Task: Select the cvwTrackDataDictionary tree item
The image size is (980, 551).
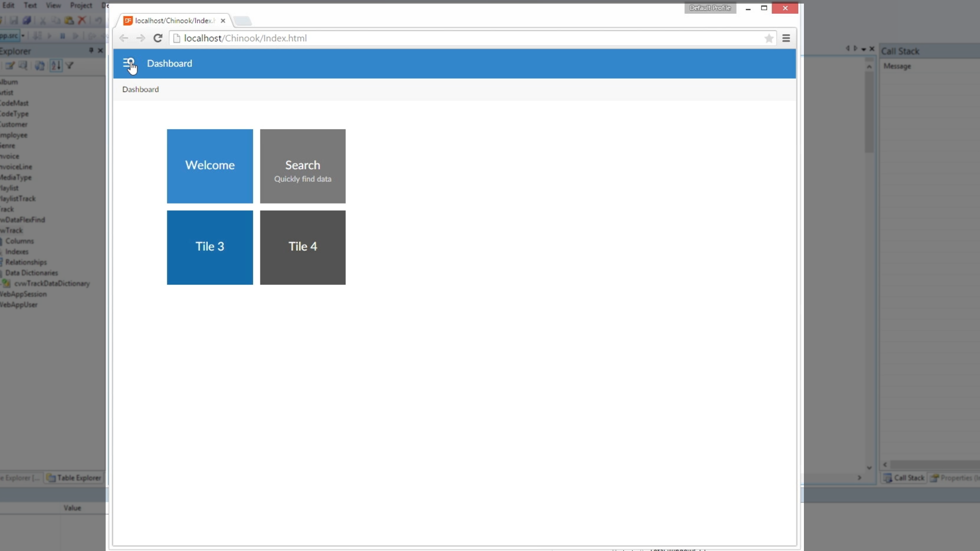Action: point(52,284)
